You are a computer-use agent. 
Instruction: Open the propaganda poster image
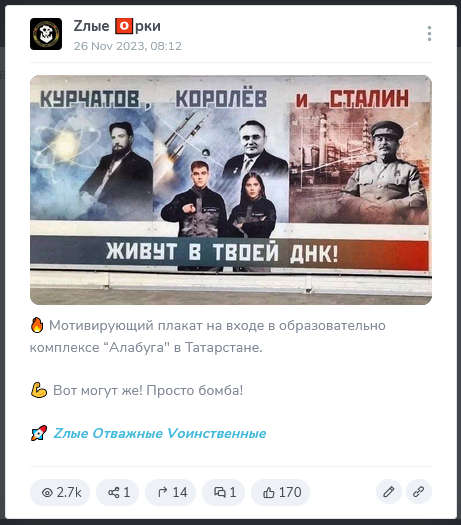tap(231, 190)
